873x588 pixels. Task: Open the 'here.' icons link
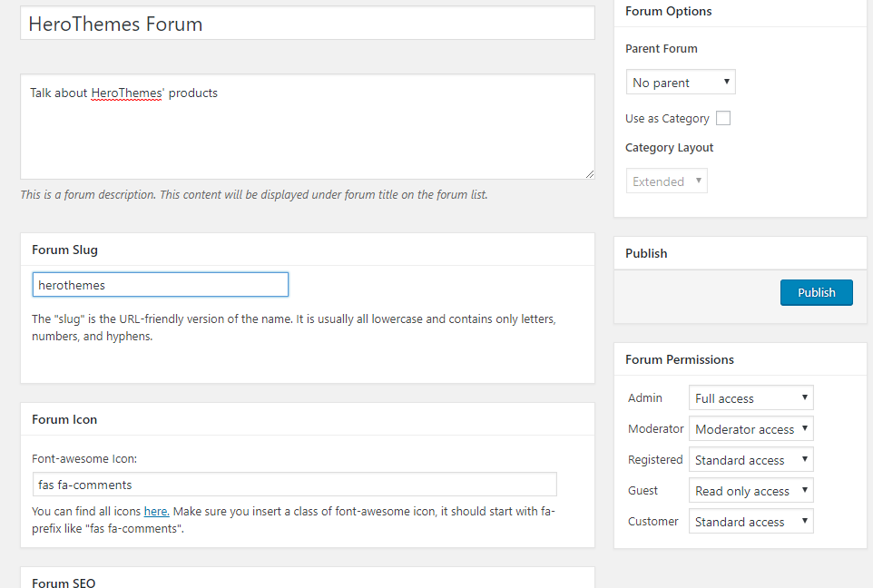pos(156,511)
